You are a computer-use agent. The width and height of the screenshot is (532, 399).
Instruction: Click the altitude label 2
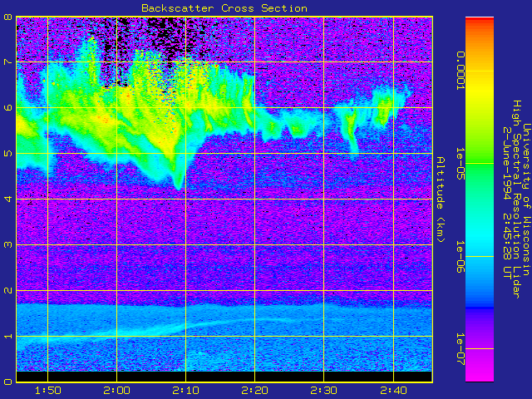pos(7,290)
